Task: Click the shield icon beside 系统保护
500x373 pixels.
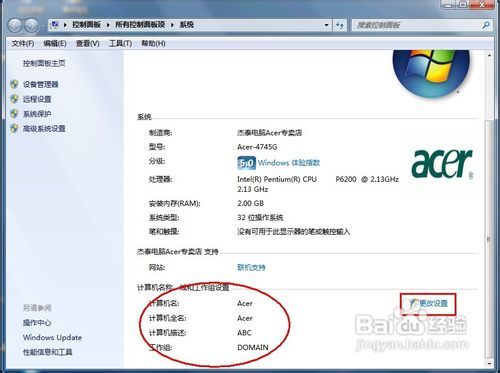Action: 14,114
